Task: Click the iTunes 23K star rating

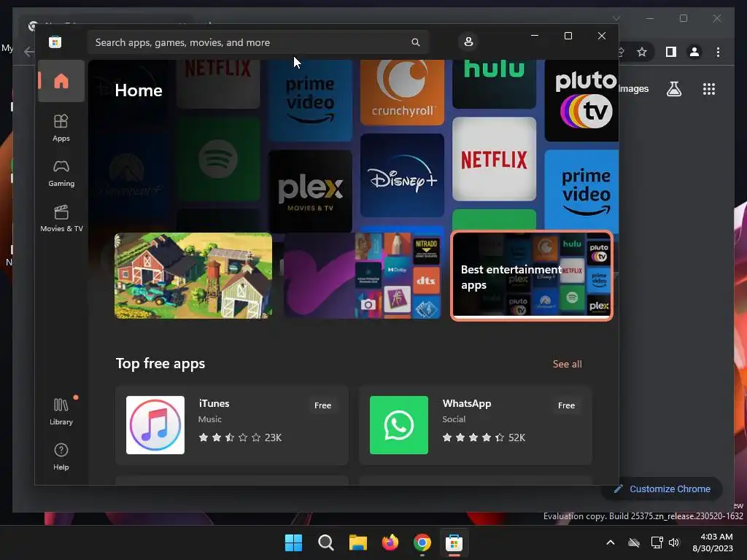Action: point(240,437)
